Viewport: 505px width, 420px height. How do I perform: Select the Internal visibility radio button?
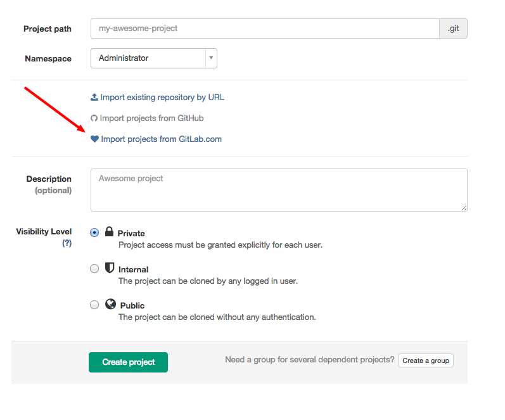(x=94, y=269)
